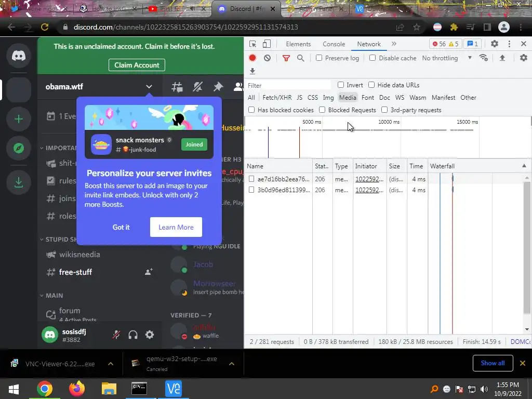Create invite icon next to free-stuff
Viewport: 532px width, 399px height.
(149, 272)
